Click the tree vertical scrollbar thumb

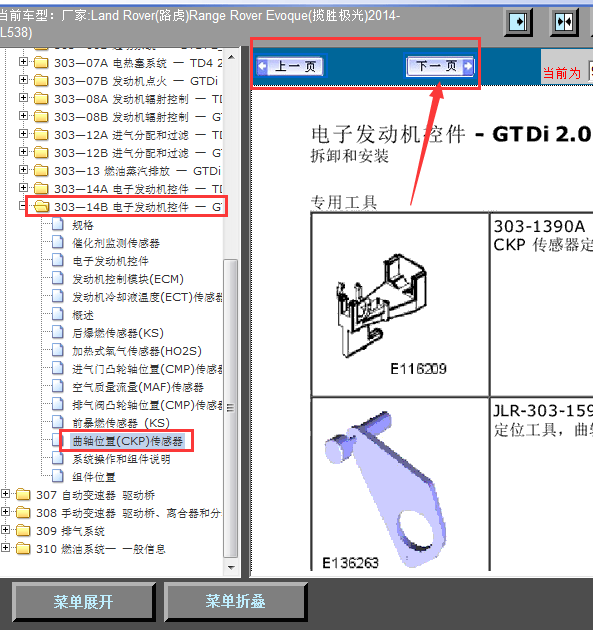click(x=231, y=408)
